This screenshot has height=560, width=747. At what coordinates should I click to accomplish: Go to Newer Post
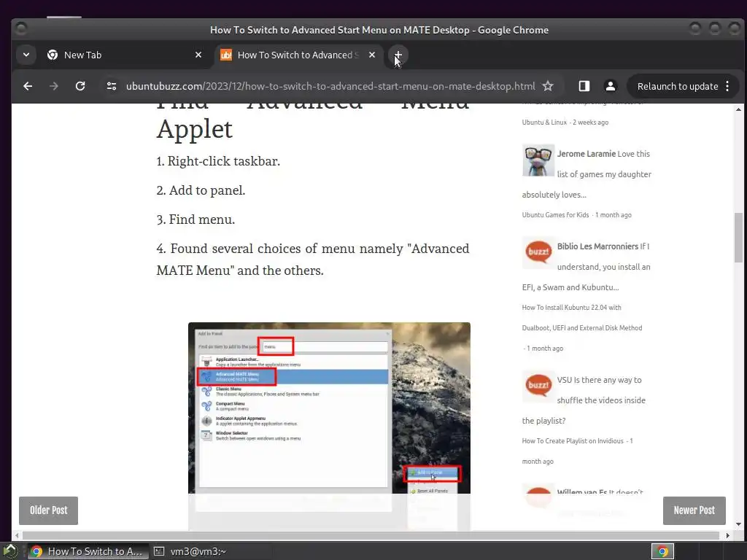click(694, 510)
